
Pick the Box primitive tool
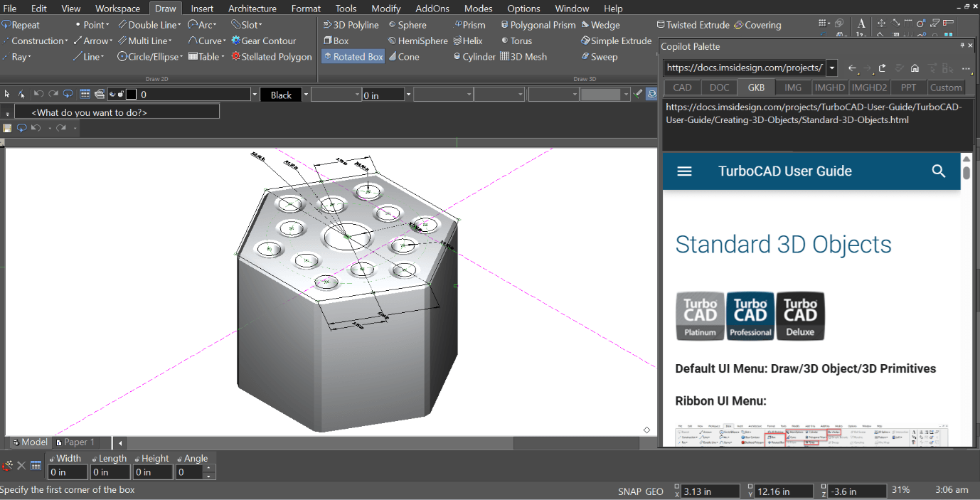click(336, 41)
